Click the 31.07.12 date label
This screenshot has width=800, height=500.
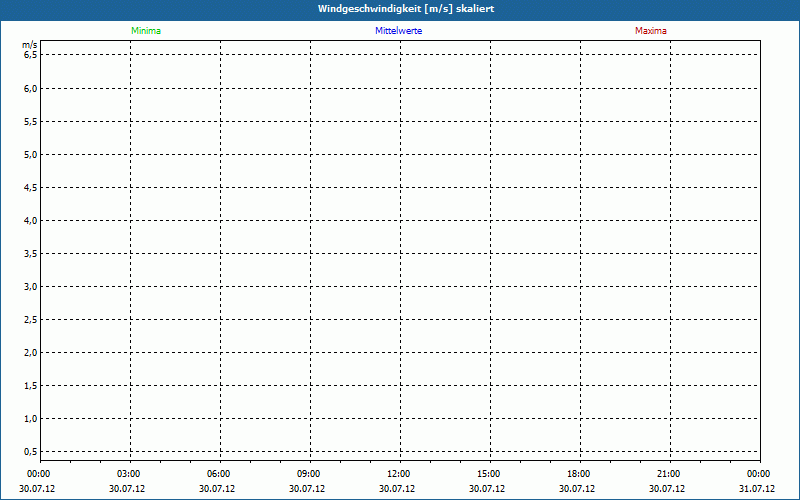click(x=757, y=488)
